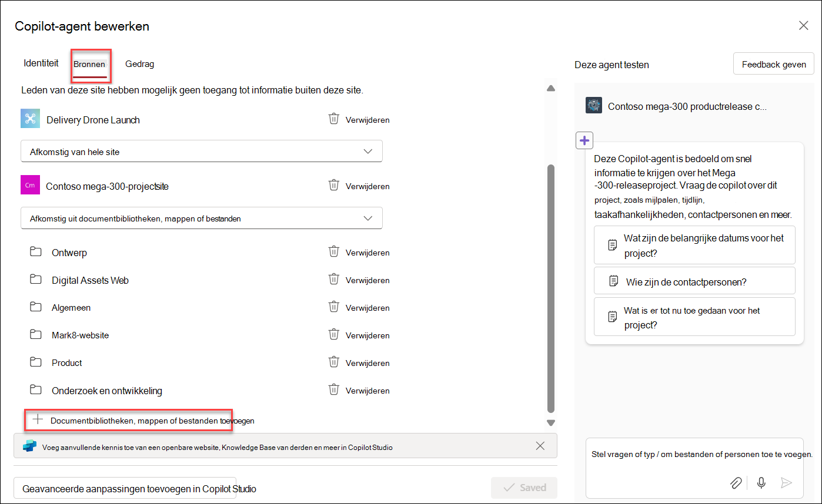Screen dimensions: 822x504
Task: Choose prompt 'Wat is er tot nu toe gedaan'
Action: [x=694, y=317]
